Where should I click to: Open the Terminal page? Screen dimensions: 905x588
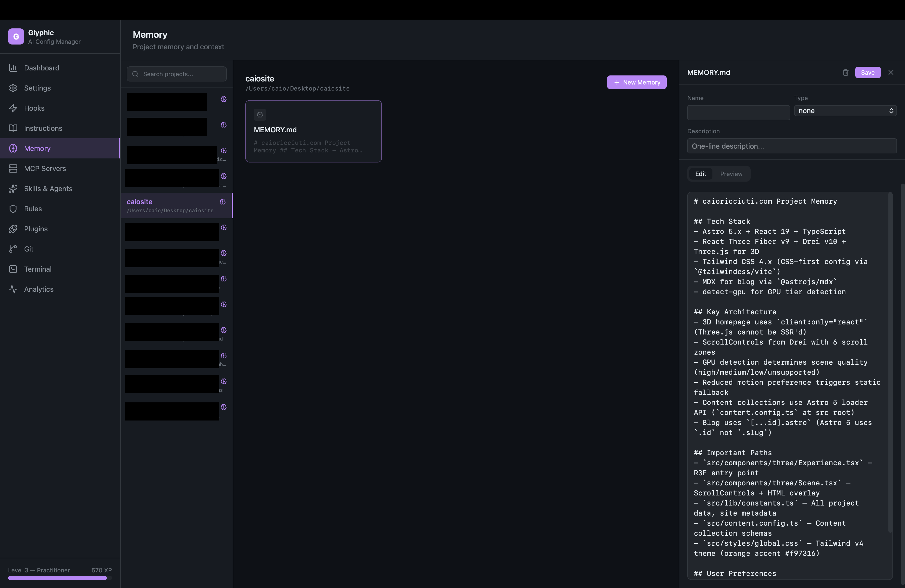coord(37,269)
